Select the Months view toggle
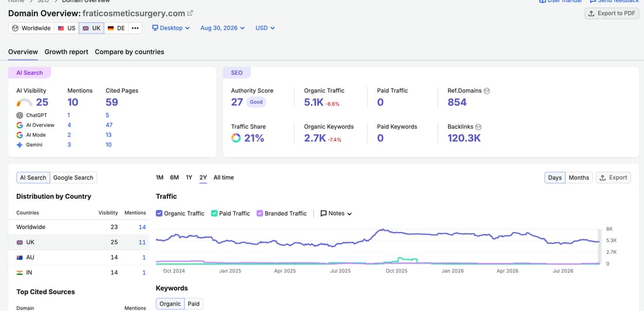Viewport: 644px width, 311px height. 578,178
